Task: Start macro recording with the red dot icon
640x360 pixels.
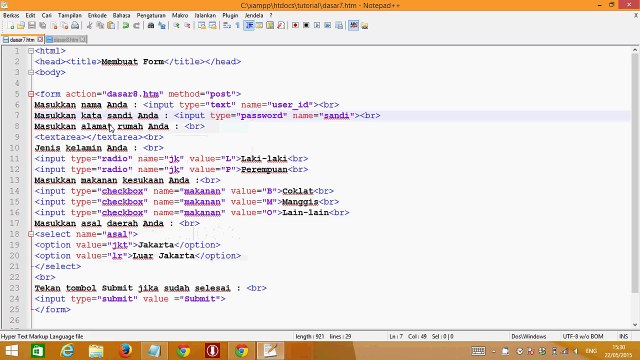Action: (295, 25)
